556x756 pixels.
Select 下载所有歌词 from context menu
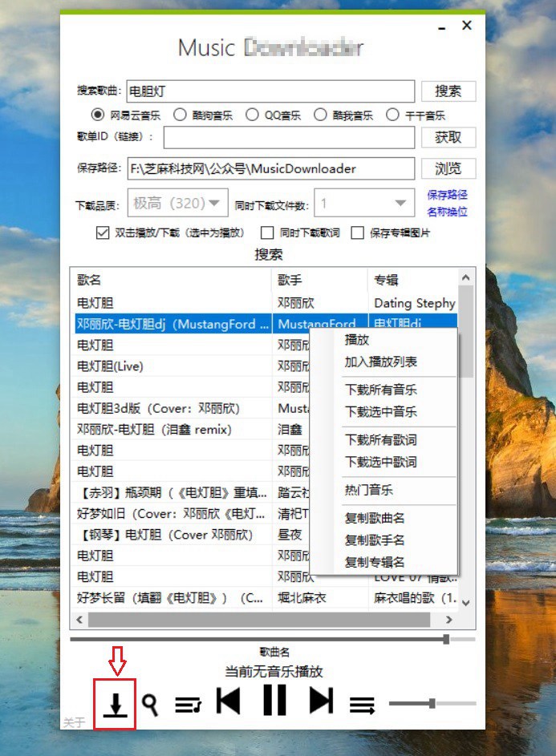pos(380,439)
